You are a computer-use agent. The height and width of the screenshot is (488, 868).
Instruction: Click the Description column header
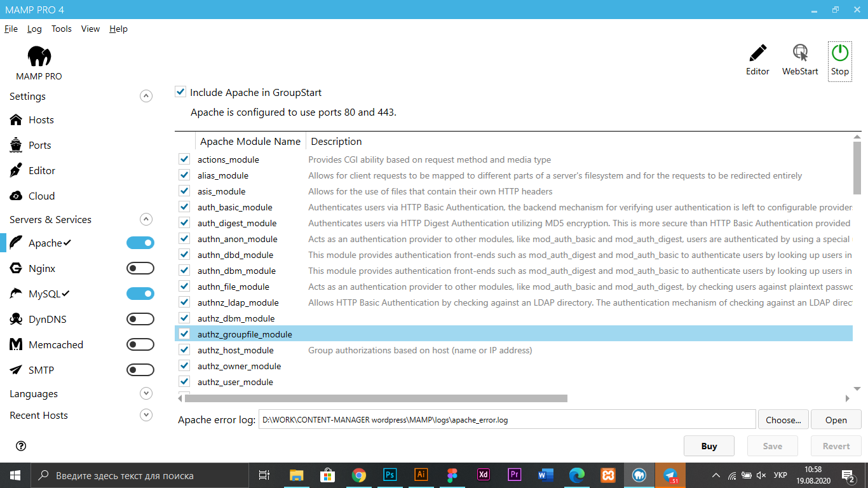(336, 141)
